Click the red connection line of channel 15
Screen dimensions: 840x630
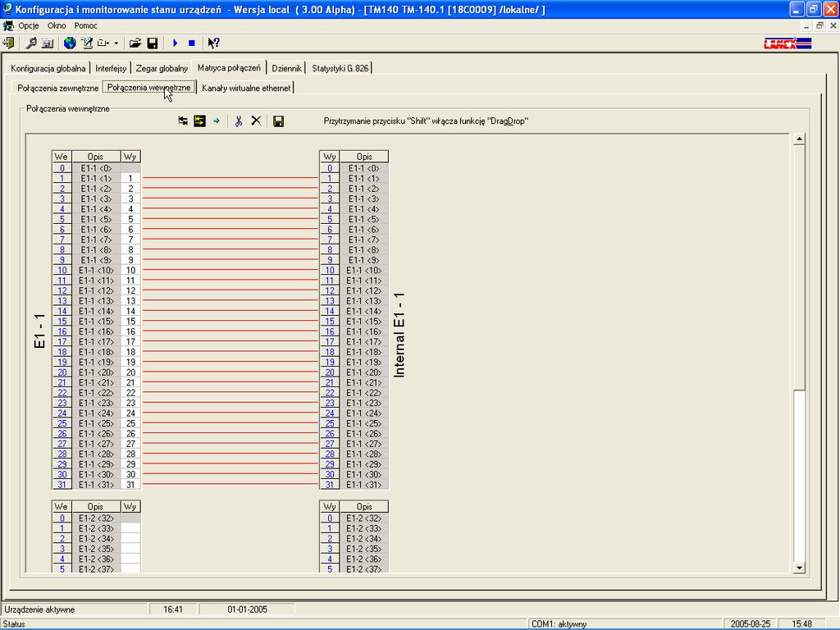coord(231,321)
